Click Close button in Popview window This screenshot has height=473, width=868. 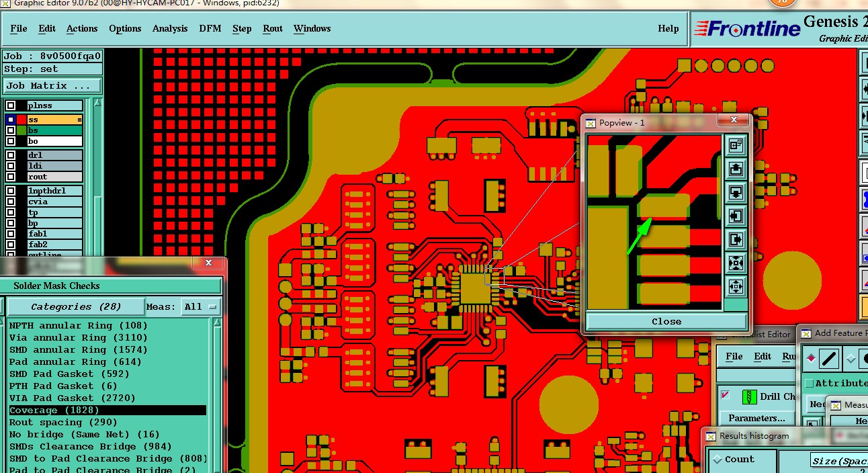[666, 321]
